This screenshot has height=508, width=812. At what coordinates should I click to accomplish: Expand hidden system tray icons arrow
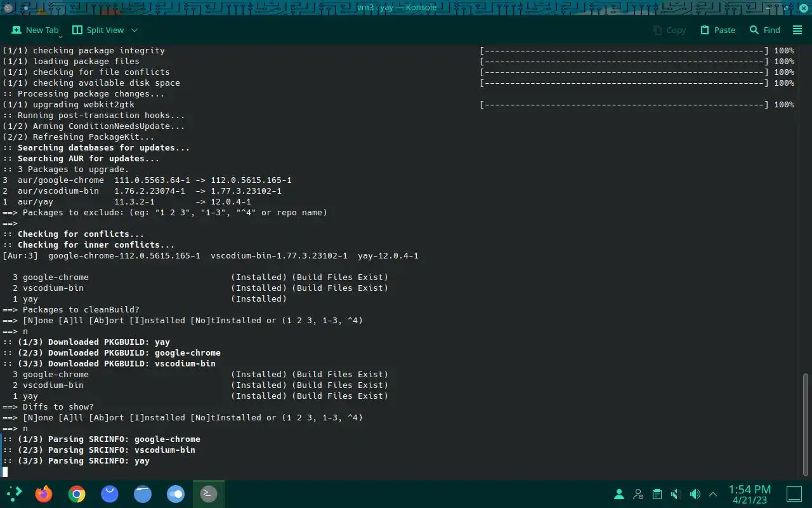[x=713, y=494]
